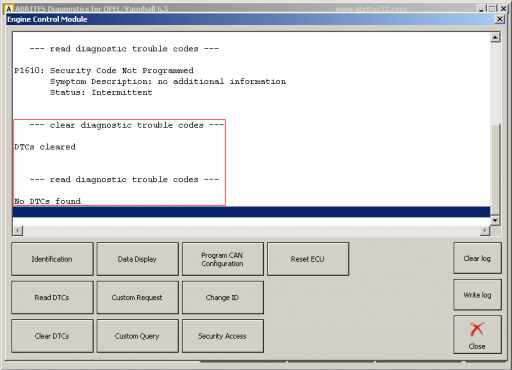The height and width of the screenshot is (370, 512).
Task: Click the horizontal scroll right arrow
Action: pyautogui.click(x=485, y=230)
